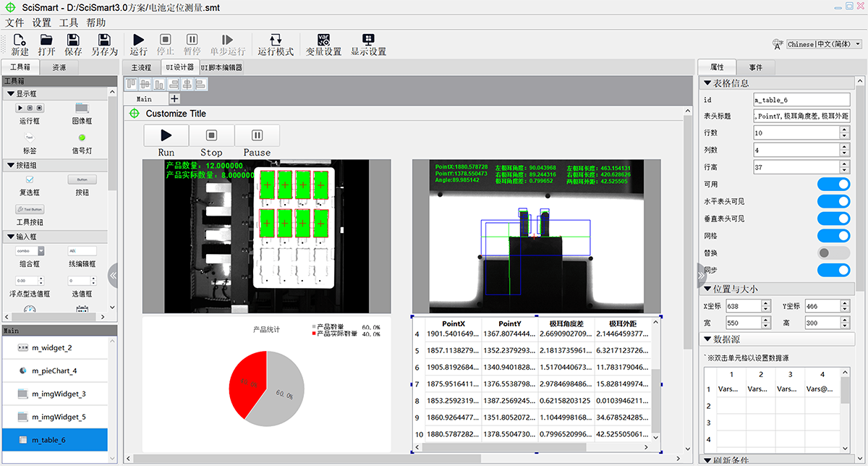
Task: Click the Run button on the canvas
Action: (166, 135)
